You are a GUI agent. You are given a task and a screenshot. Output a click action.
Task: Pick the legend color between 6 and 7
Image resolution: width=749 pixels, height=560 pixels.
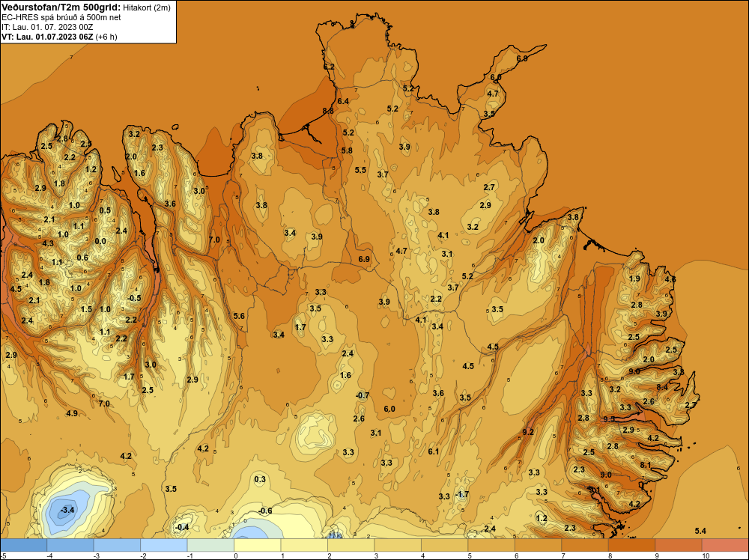539,545
